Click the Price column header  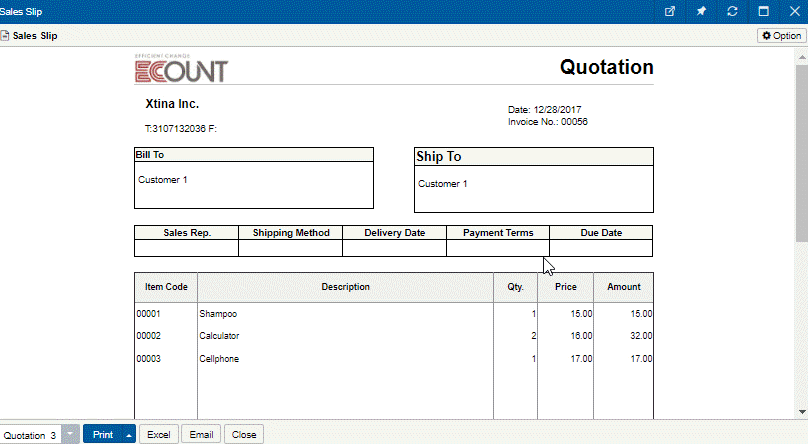565,287
